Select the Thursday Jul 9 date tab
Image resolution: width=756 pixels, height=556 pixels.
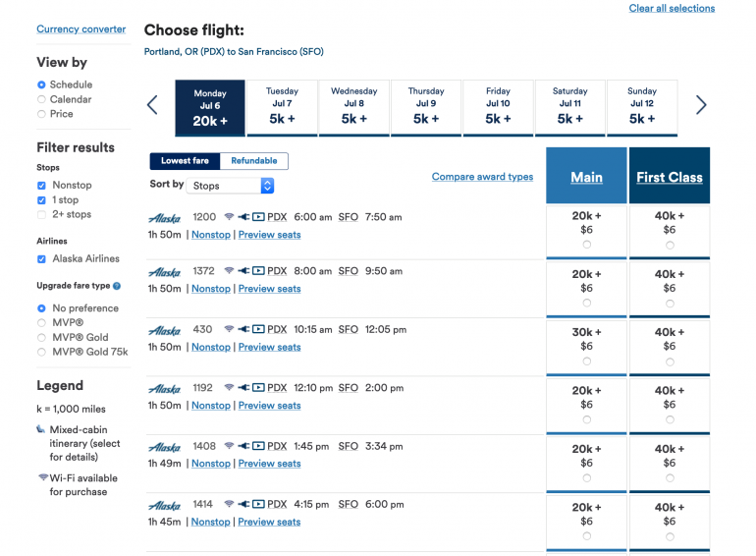426,108
